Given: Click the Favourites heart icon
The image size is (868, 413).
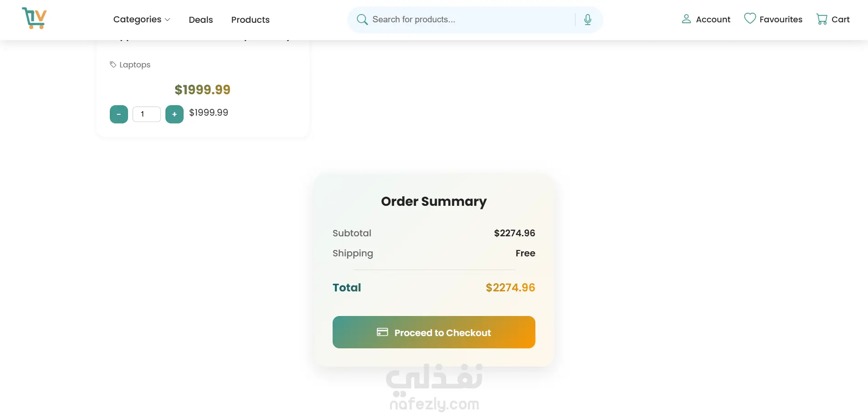Looking at the screenshot, I should click(x=750, y=19).
